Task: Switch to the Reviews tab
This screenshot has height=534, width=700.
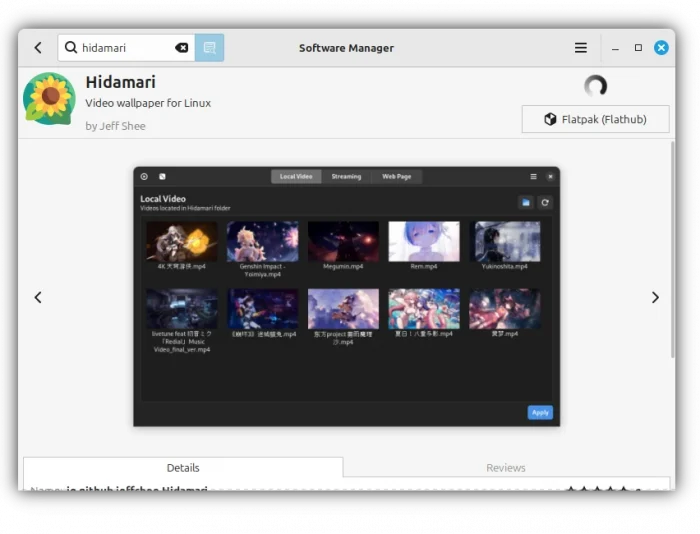Action: pyautogui.click(x=506, y=467)
